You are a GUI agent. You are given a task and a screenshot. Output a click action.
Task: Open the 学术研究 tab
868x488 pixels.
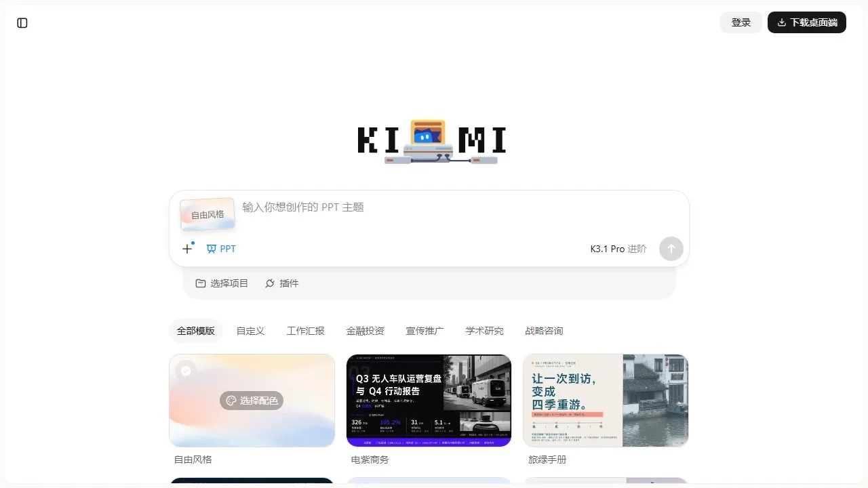(x=485, y=331)
